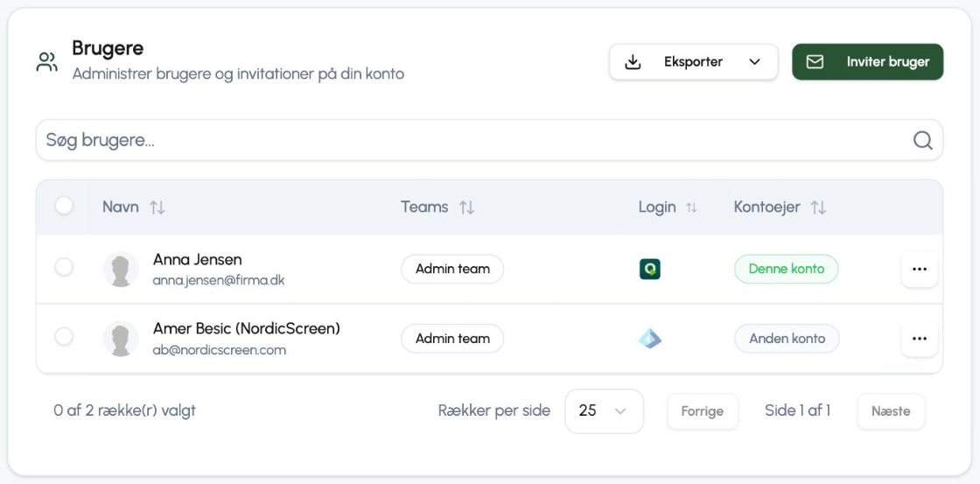Sort by Kontoejer column arrows
The image size is (980, 484).
(818, 207)
